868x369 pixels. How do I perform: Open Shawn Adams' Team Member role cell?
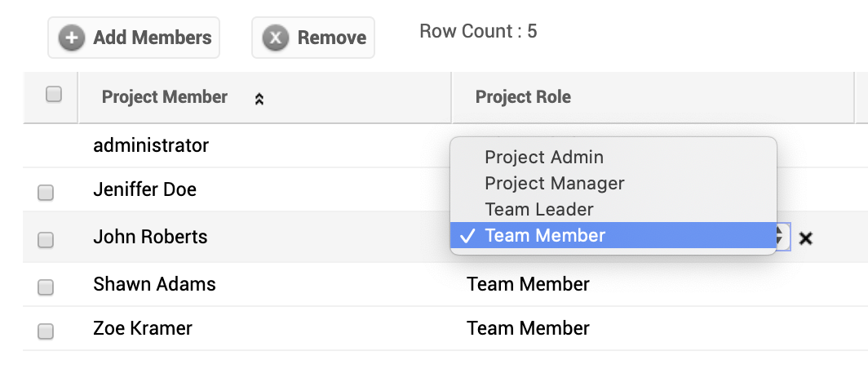(x=528, y=284)
